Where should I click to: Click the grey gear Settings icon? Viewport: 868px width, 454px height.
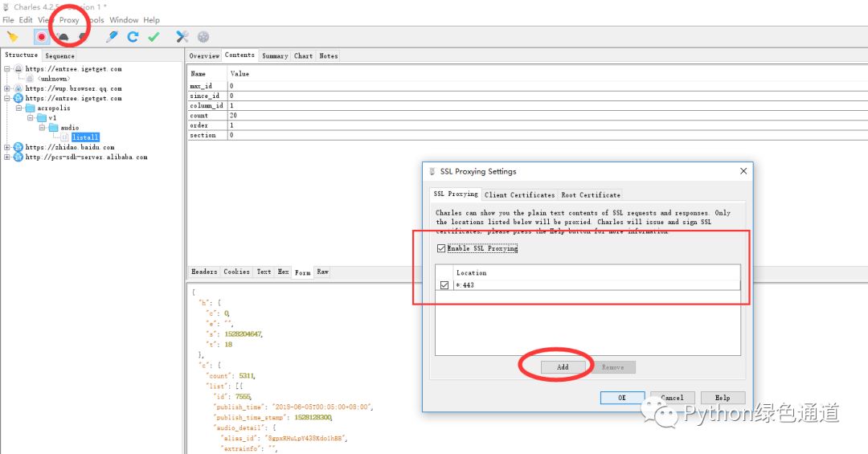coord(203,37)
